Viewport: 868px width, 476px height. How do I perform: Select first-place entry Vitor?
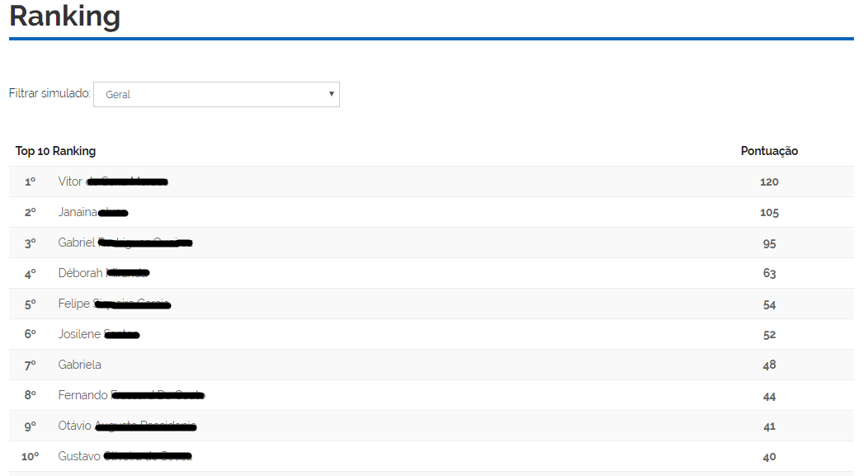pos(70,181)
